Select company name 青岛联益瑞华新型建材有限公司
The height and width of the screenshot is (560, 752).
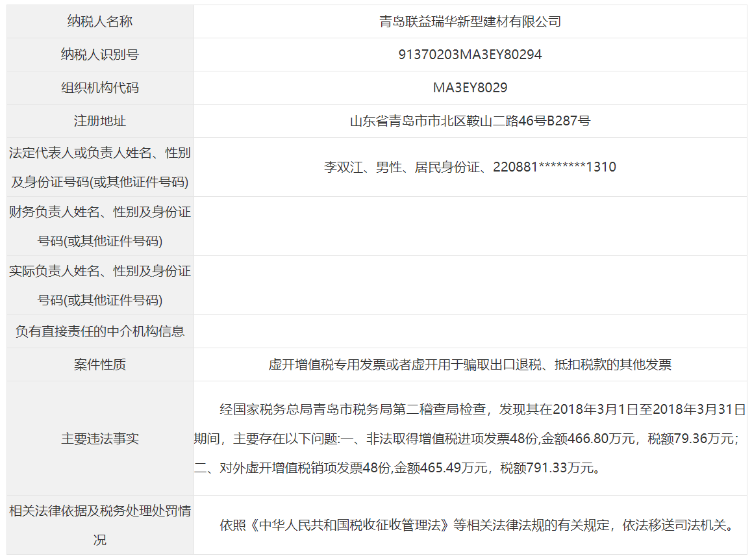coord(470,21)
